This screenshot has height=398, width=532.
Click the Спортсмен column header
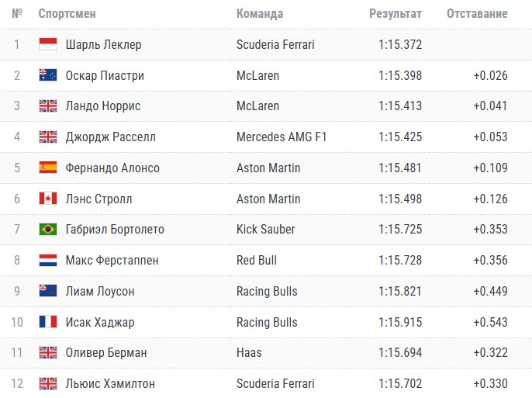click(67, 13)
